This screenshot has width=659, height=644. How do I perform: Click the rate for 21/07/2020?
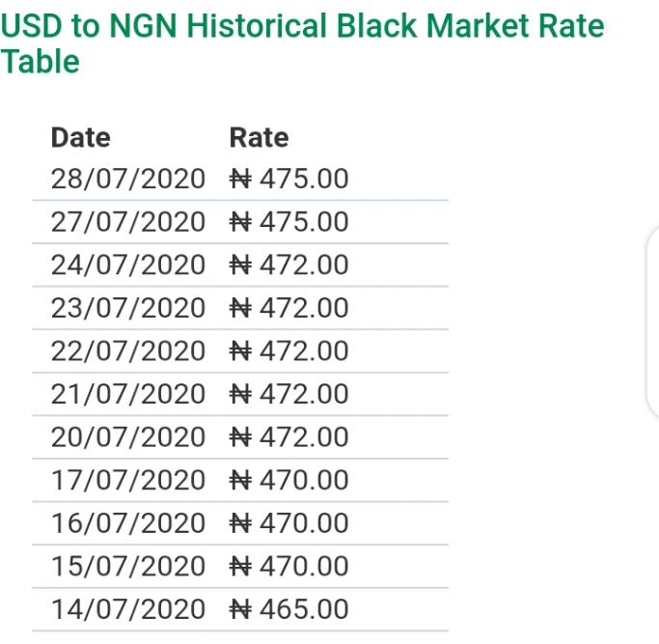[x=289, y=394]
